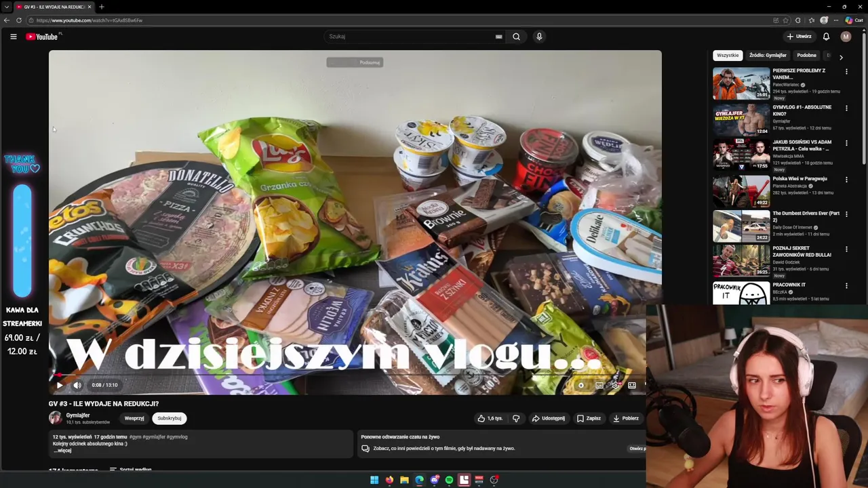Select the Źródło: Gymlajfer chip
Screen dimensions: 868x488
768,56
